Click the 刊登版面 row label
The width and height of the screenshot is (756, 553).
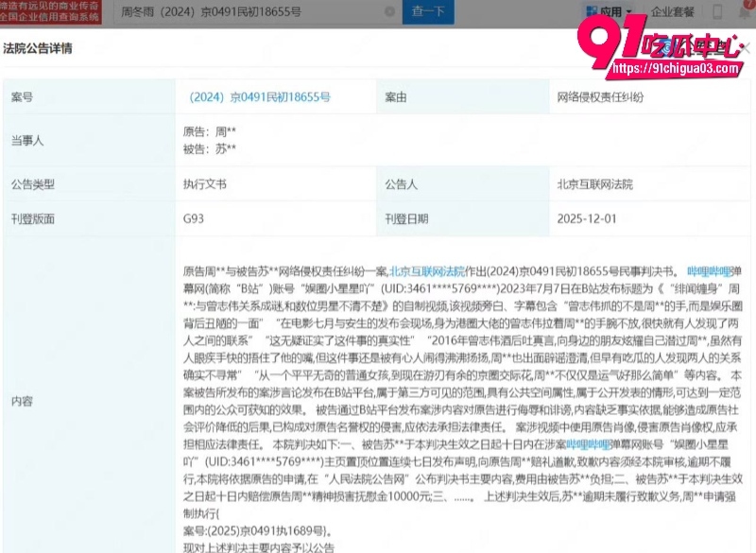click(x=33, y=219)
